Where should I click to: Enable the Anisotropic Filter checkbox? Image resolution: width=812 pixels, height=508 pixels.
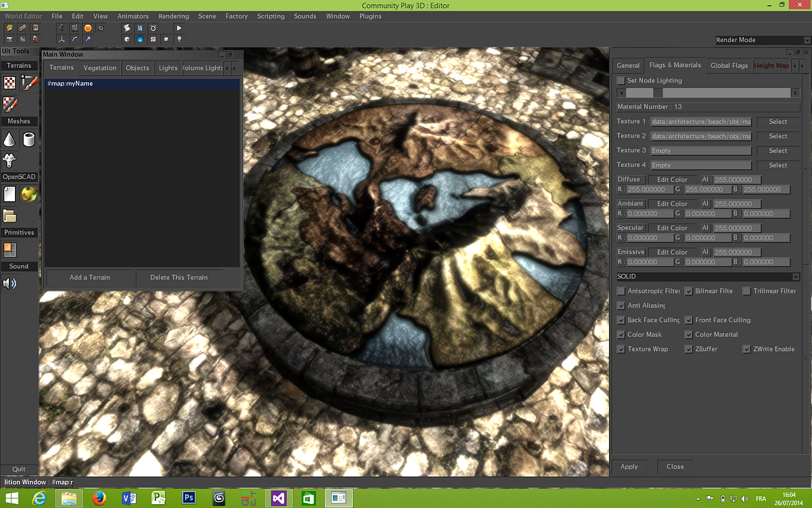[621, 291]
